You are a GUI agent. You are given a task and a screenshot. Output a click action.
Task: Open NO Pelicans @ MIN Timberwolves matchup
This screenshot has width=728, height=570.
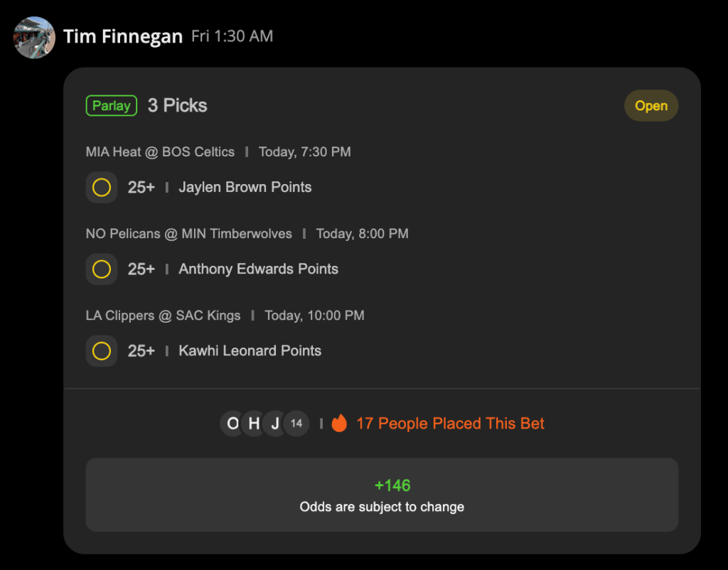pyautogui.click(x=189, y=234)
